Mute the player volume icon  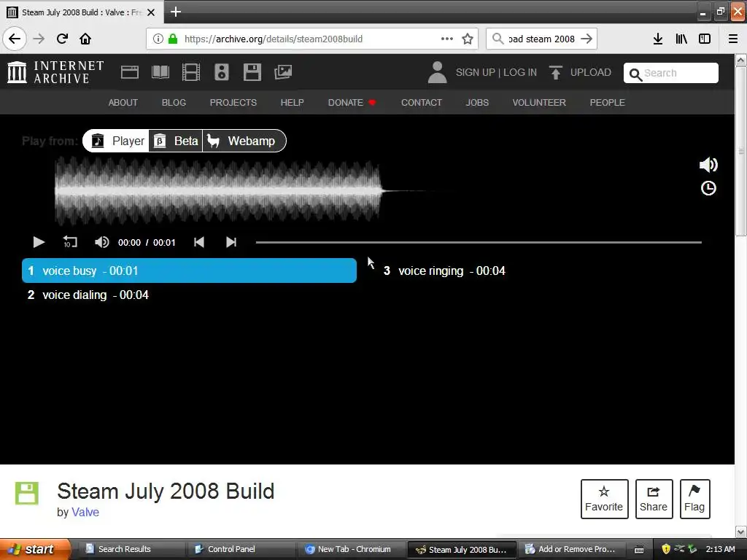coord(101,242)
